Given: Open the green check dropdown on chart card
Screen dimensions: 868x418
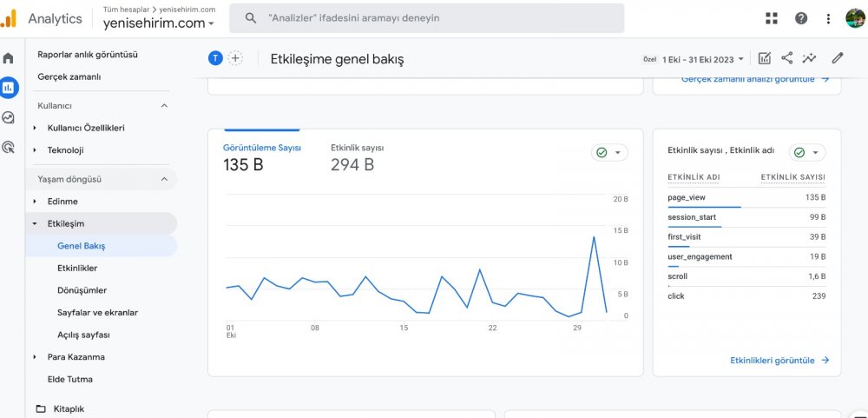Looking at the screenshot, I should coord(609,152).
